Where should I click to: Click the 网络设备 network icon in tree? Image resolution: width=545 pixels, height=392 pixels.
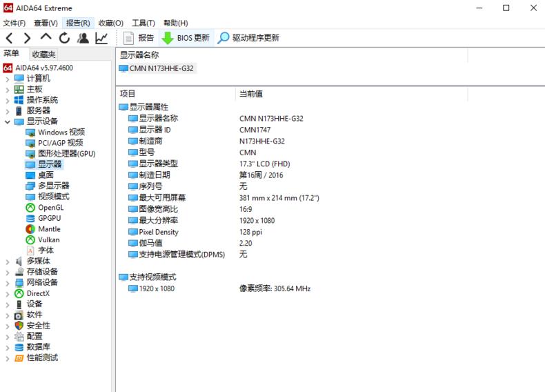pyautogui.click(x=19, y=282)
